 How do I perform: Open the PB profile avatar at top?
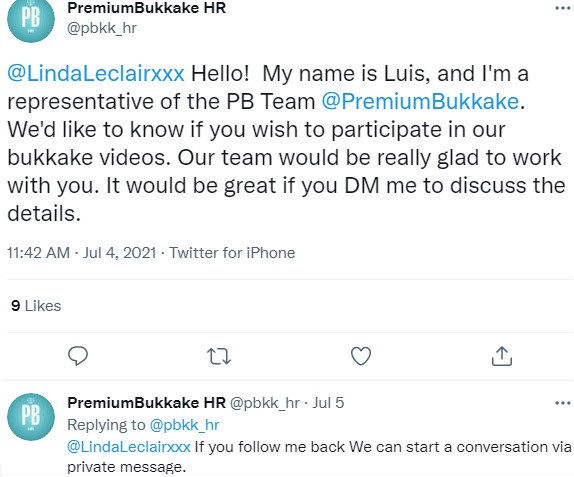31,19
